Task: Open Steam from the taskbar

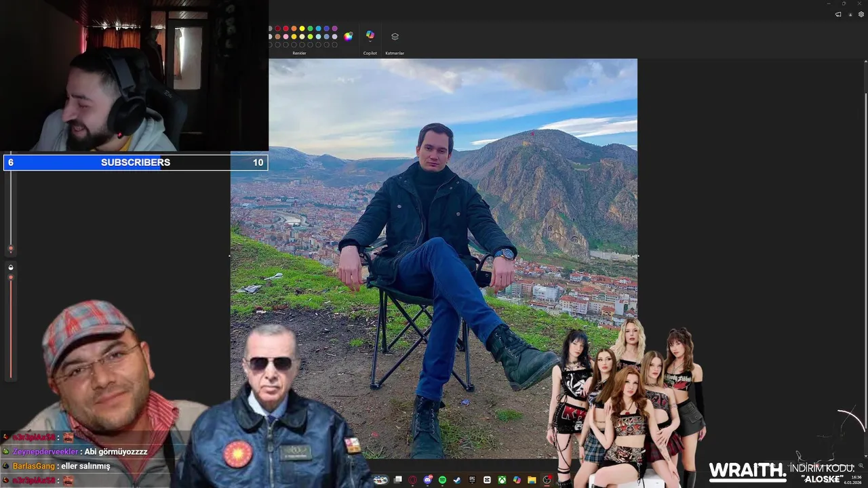Action: [457, 480]
